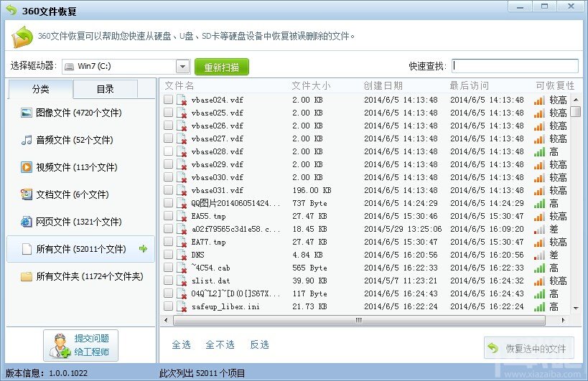Click the deleted file icon of safeup_libex.ini
This screenshot has width=588, height=381.
tap(182, 307)
